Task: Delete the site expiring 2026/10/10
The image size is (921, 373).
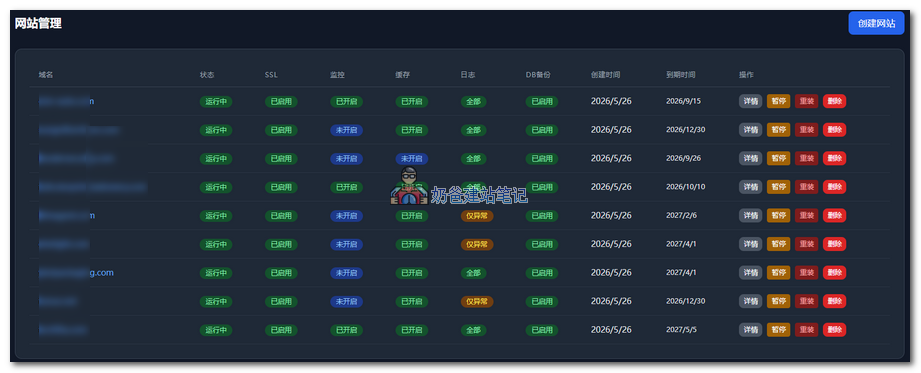Action: pyautogui.click(x=834, y=187)
